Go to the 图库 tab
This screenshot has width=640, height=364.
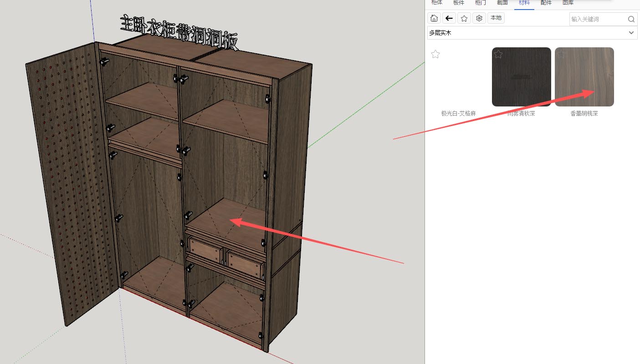coord(568,3)
